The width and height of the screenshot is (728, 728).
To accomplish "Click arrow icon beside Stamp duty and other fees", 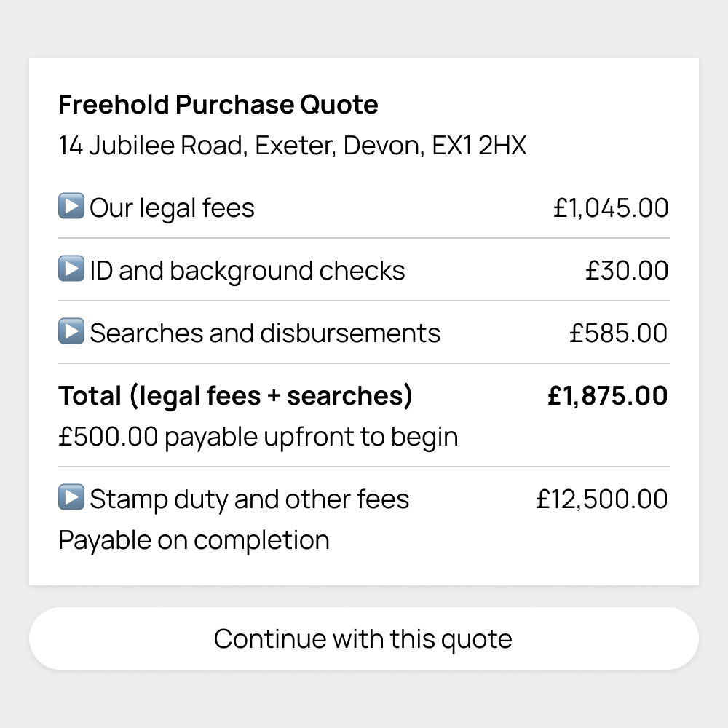I will (x=71, y=498).
